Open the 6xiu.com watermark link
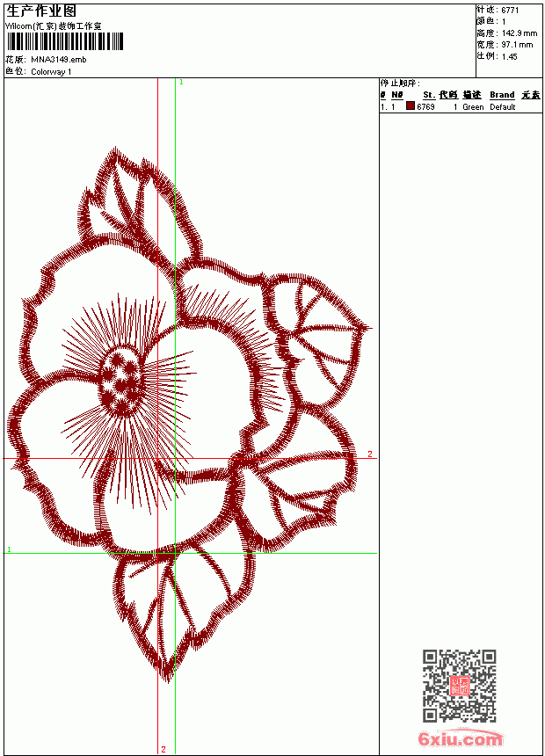Image resolution: width=545 pixels, height=756 pixels. pos(460,738)
